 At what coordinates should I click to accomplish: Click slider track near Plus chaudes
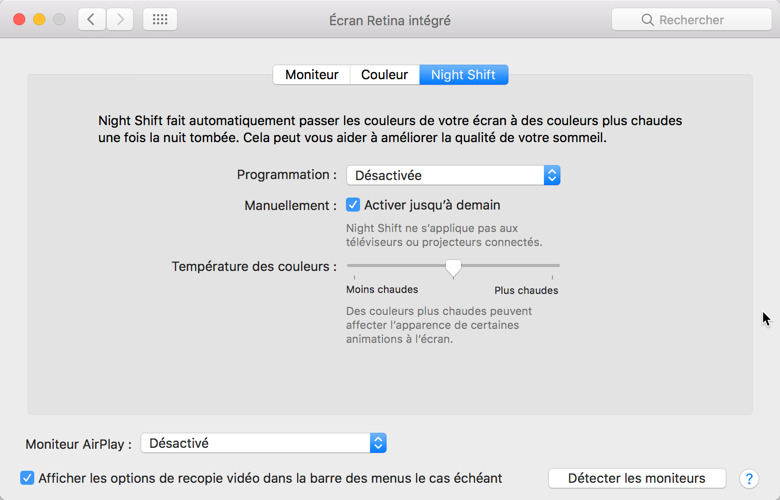click(x=540, y=266)
